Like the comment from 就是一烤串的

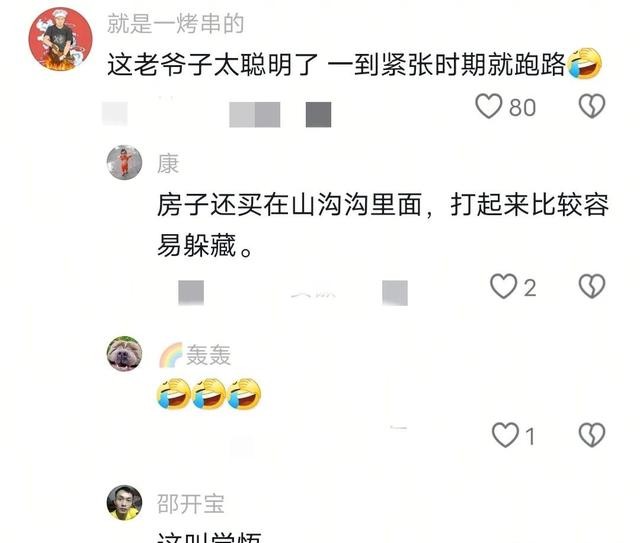pyautogui.click(x=488, y=106)
